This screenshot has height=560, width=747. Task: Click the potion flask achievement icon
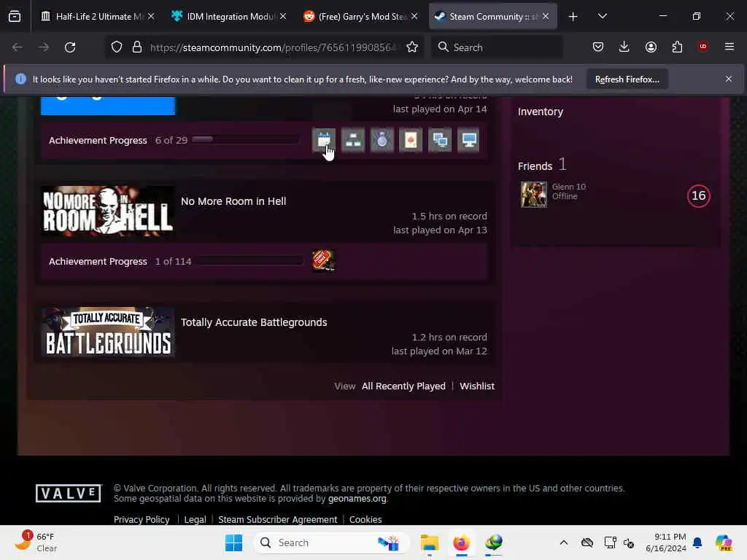coord(382,140)
